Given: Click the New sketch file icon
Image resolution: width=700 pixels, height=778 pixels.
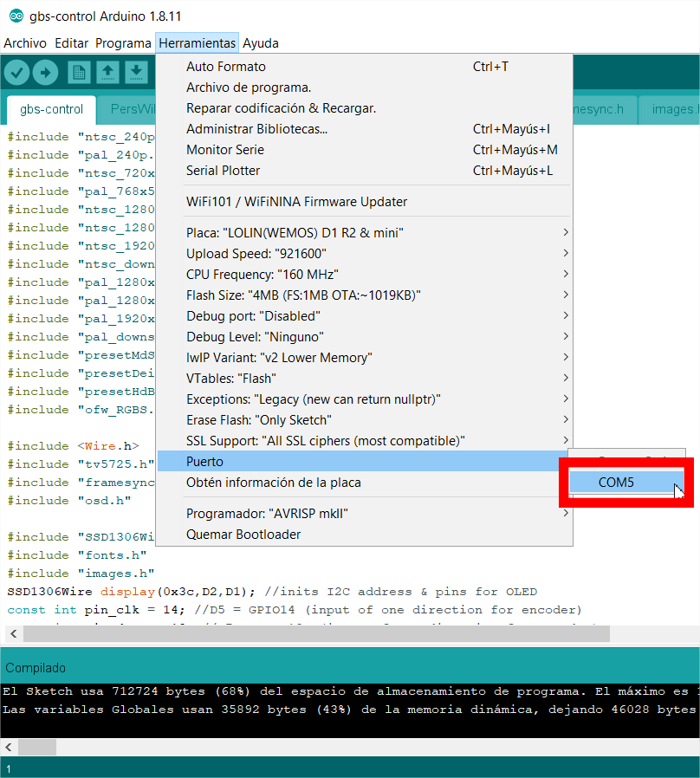Looking at the screenshot, I should tap(79, 73).
